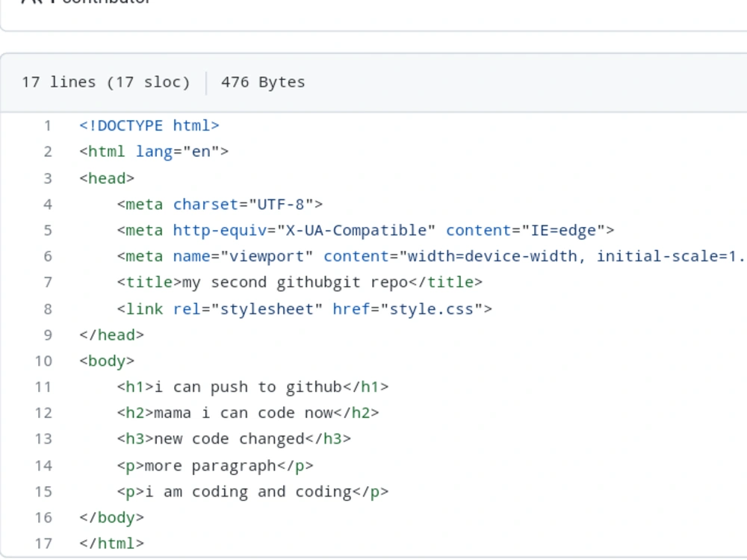
Task: Click the closing '</head>' tag line
Action: point(111,335)
